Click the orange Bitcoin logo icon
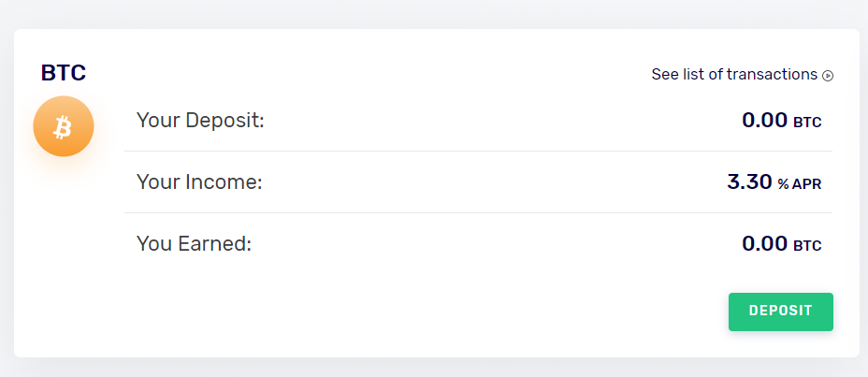The image size is (868, 377). 64,126
